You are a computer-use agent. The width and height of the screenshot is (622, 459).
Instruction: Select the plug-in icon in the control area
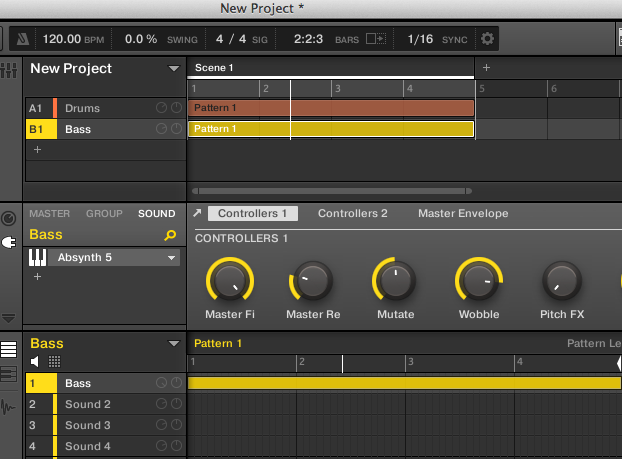pos(9,242)
